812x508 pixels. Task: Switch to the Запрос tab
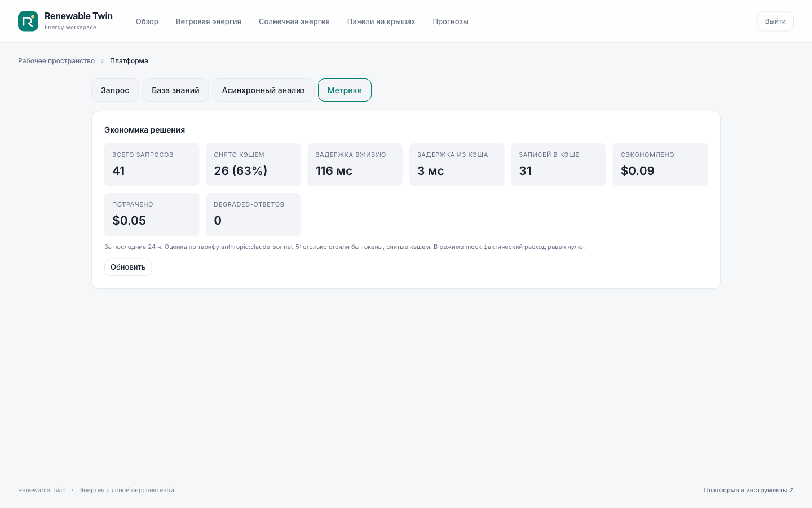(115, 90)
